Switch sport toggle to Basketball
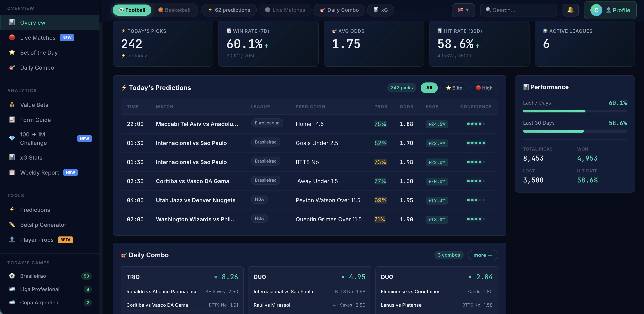This screenshot has width=644, height=314. tap(175, 10)
